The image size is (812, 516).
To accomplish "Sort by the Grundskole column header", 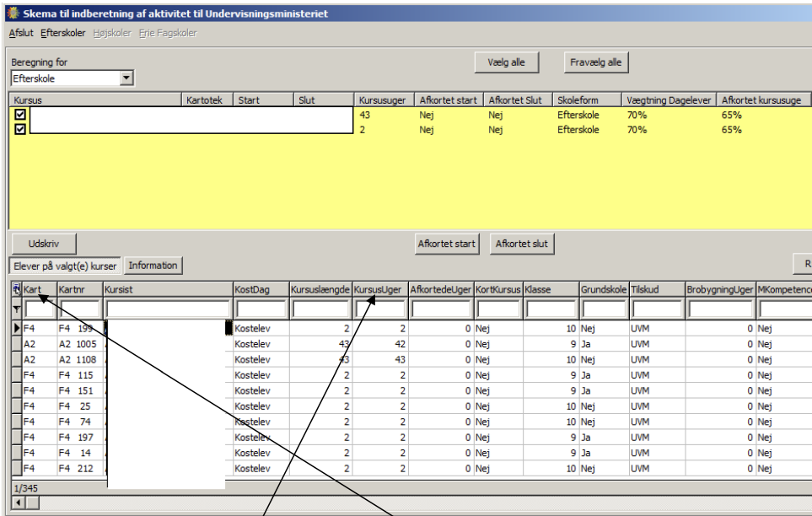I will [x=603, y=289].
